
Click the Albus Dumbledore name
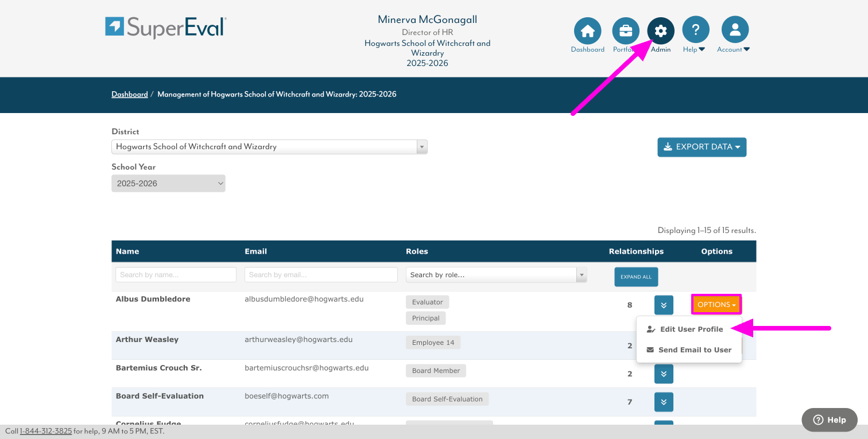click(x=153, y=299)
